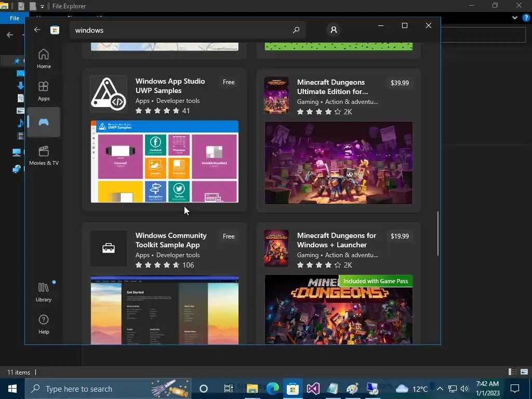
Task: Open Quick Access toolbar dropdown arrow
Action: tap(42, 6)
